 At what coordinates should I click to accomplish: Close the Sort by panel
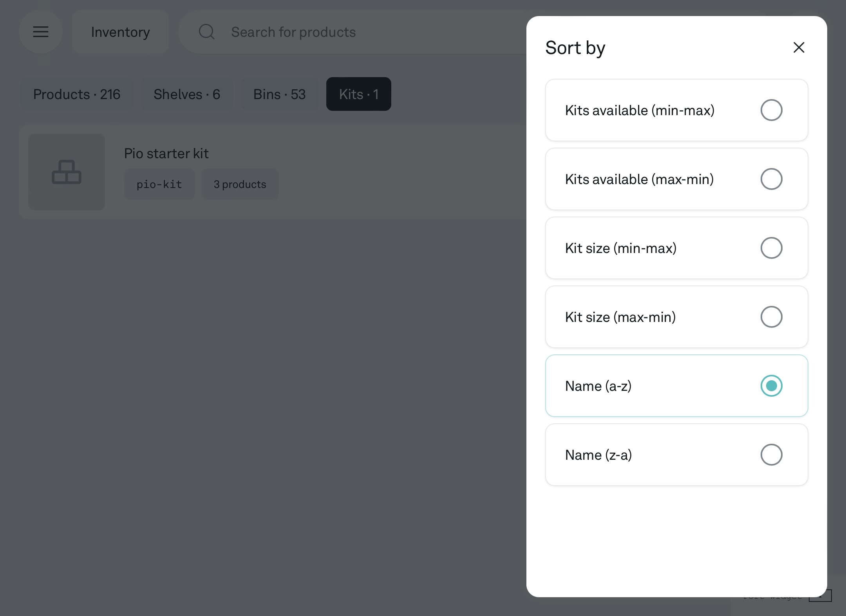[x=799, y=47]
